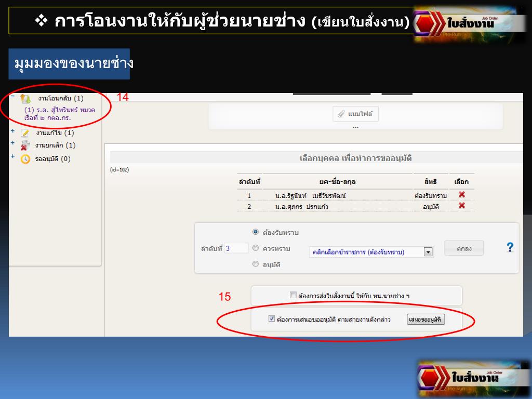Click the เลือกบุคคล เพื่อทำการขออนุมัติ heading
Viewport: 532px width, 399px height.
click(x=355, y=158)
